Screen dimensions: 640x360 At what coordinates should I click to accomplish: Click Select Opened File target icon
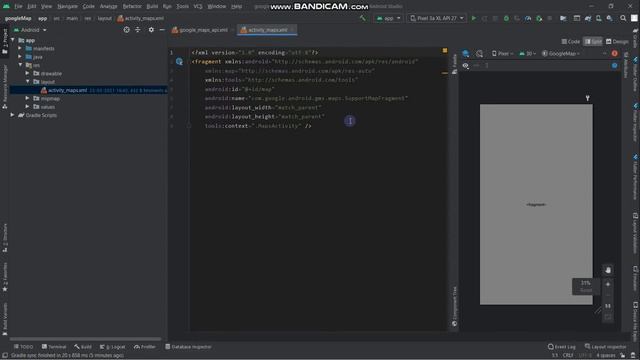point(127,30)
